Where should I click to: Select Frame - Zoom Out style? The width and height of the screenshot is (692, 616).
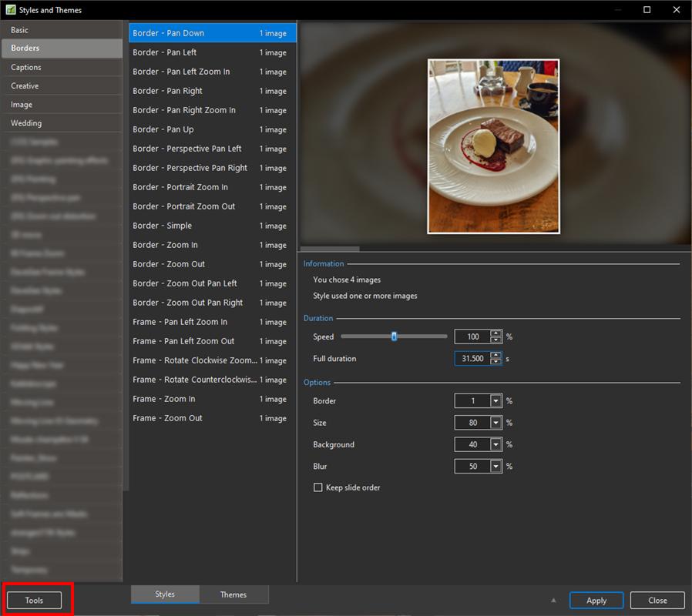pyautogui.click(x=167, y=418)
